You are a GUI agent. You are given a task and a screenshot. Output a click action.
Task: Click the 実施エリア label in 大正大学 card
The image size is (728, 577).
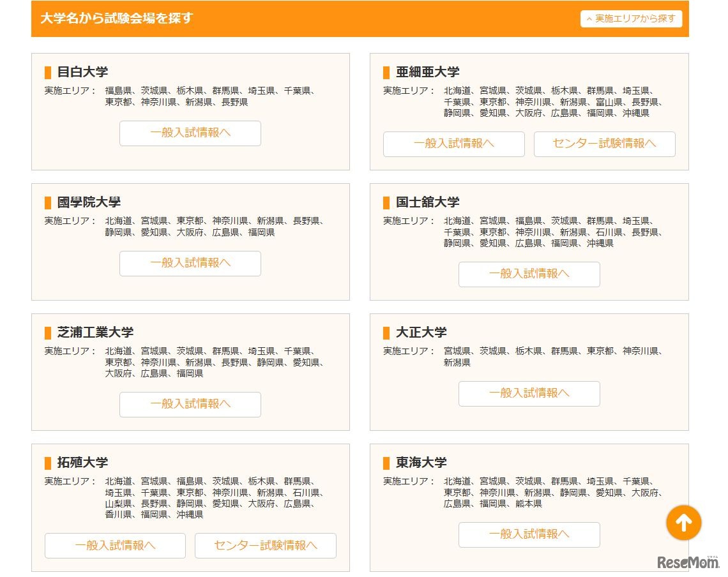coord(409,351)
